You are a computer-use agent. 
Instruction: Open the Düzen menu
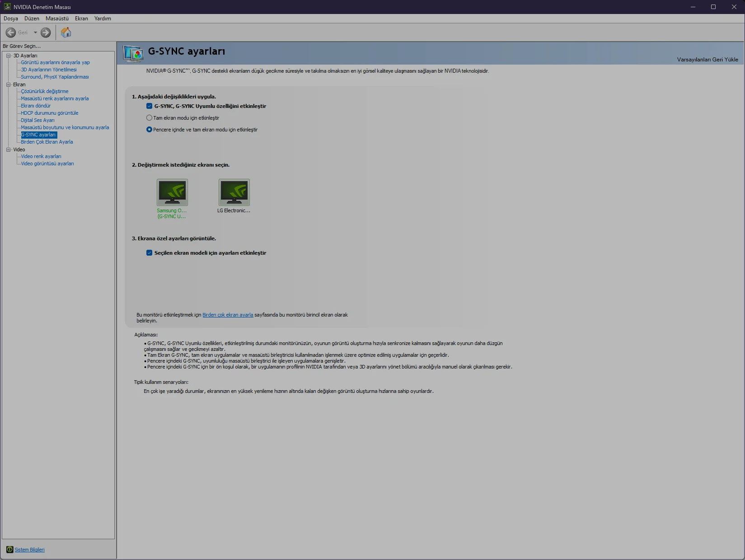pos(32,19)
